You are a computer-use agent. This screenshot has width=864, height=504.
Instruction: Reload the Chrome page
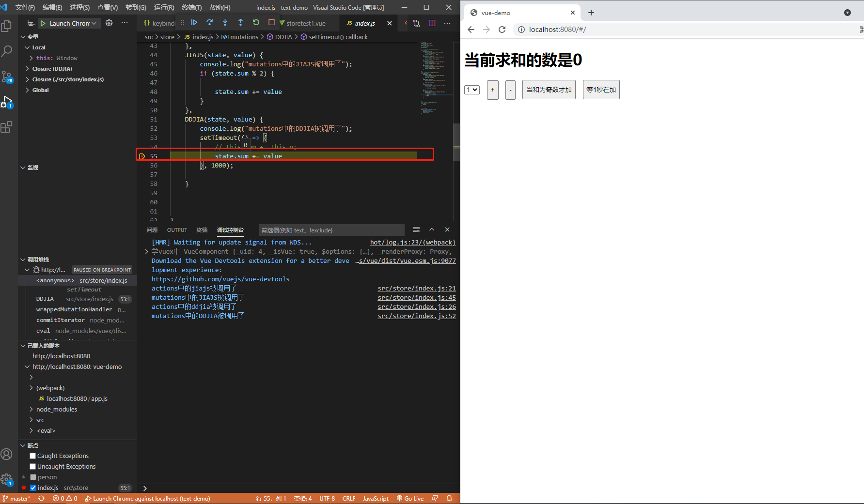click(502, 30)
